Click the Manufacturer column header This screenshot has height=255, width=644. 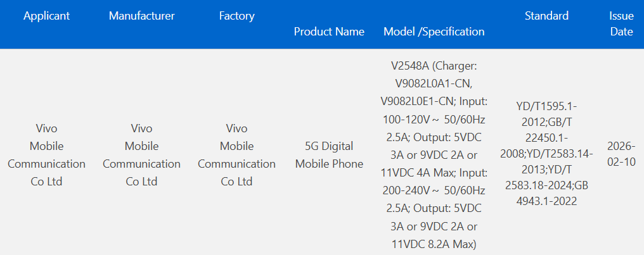(x=141, y=16)
